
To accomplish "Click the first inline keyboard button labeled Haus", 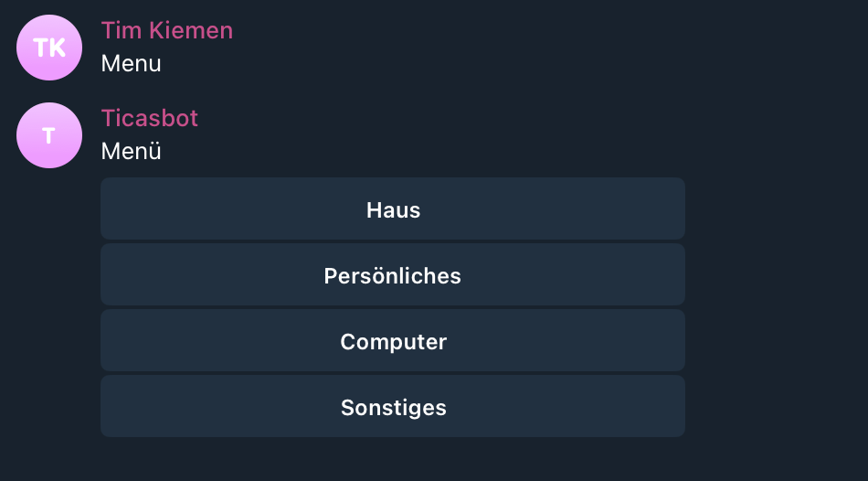I will (x=393, y=208).
